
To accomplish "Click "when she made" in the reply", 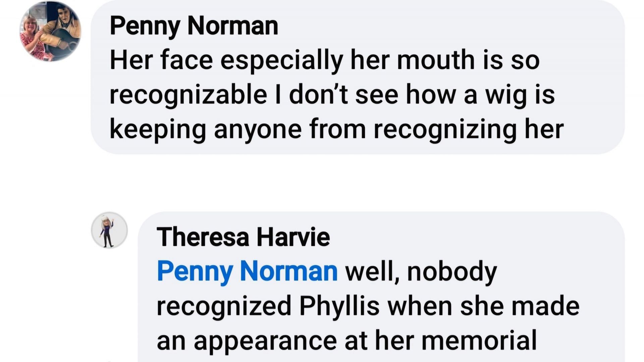I will point(483,306).
